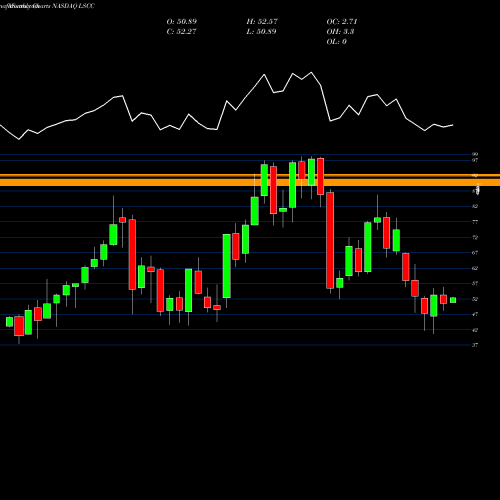Screen dimensions: 500x500
Task: Click the 52 price axis label
Action: pos(475,299)
